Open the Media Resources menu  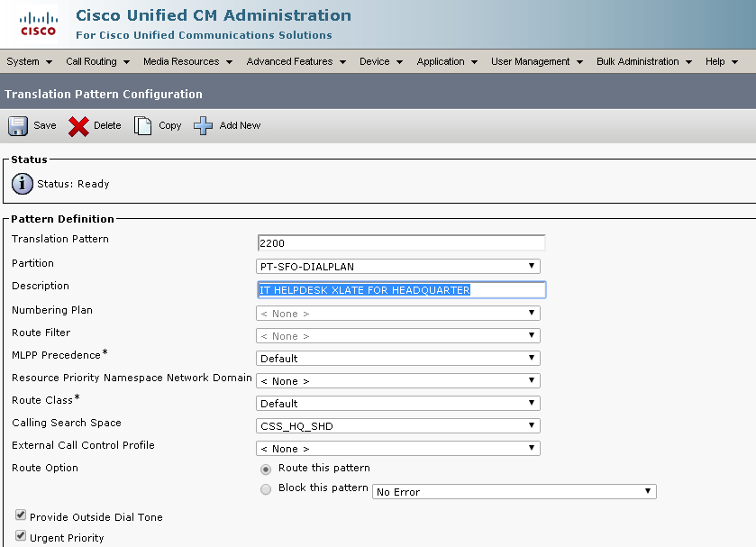click(x=187, y=61)
